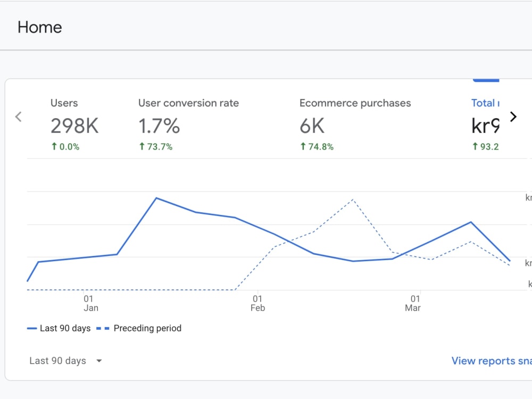Click the right chevron to show more metrics
Viewport: 532px width, 399px height.
513,117
